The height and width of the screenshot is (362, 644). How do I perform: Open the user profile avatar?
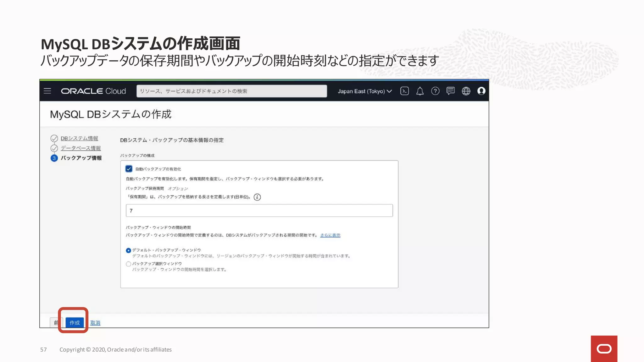tap(481, 91)
